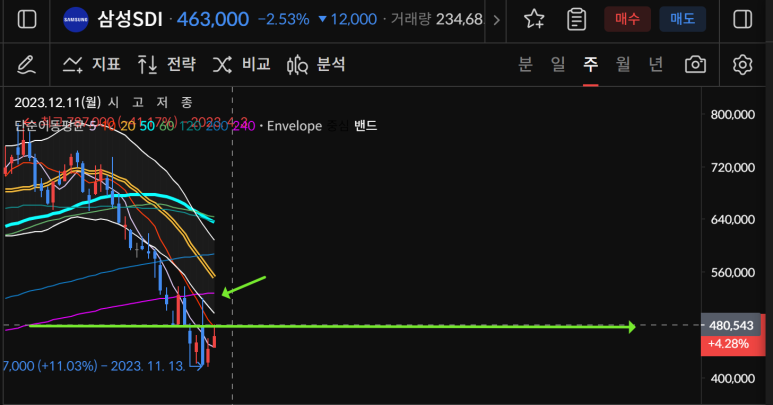773x405 pixels.
Task: Select the 주 weekly chart tab
Action: click(591, 64)
